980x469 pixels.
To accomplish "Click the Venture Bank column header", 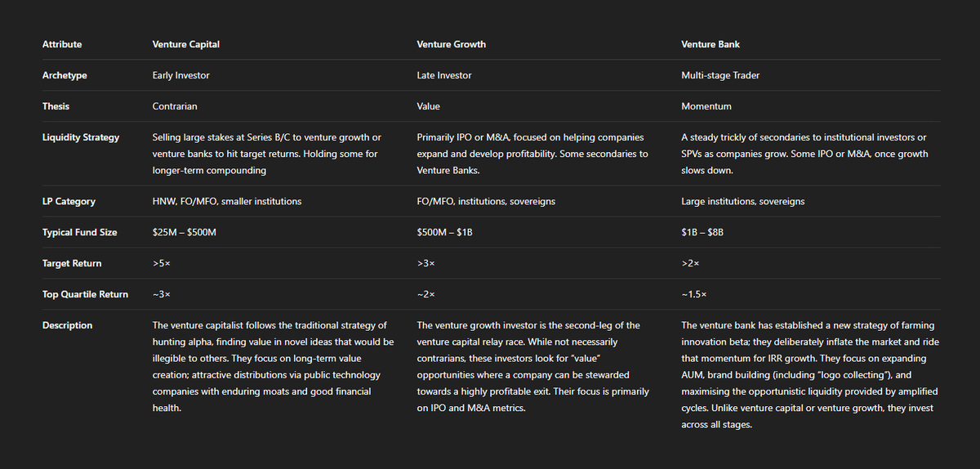I will click(710, 44).
